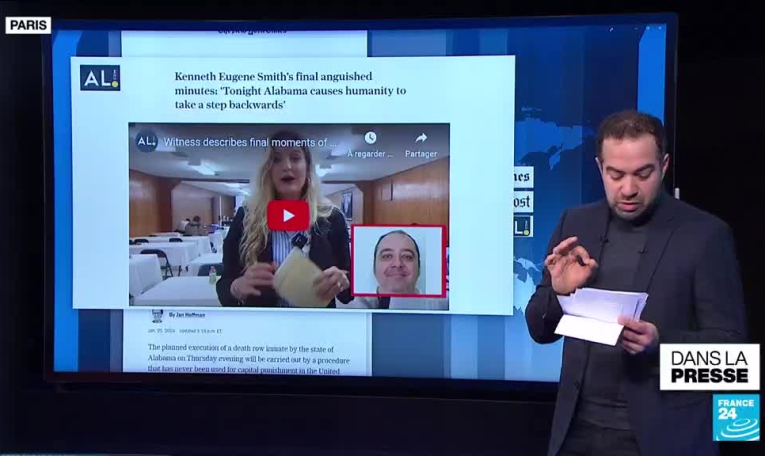
Task: Click the AL.com logo on article card
Action: tap(100, 78)
